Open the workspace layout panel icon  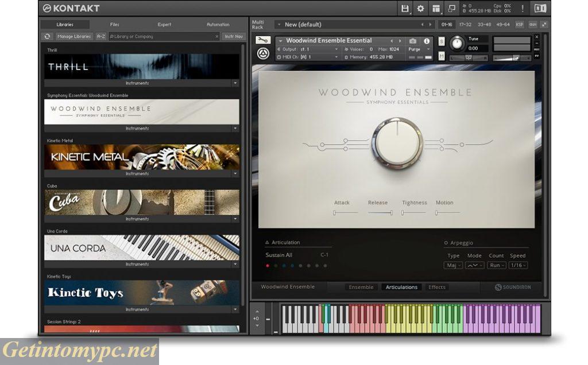436,8
